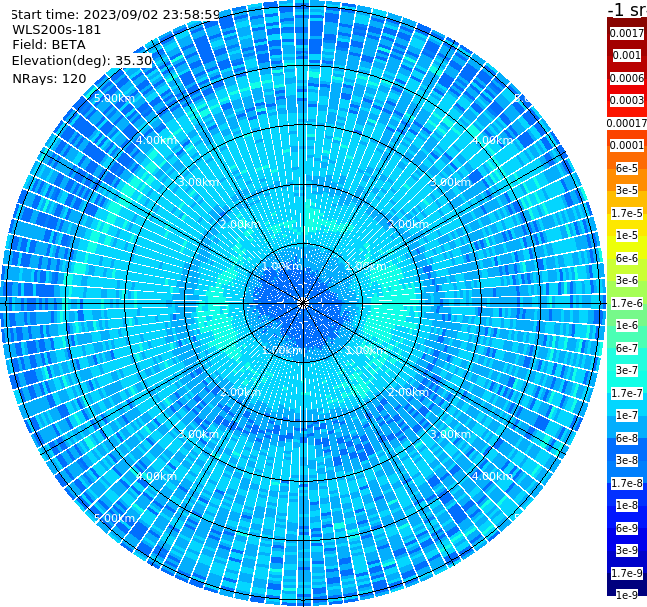The image size is (647, 607).
Task: Click the 1.7e-8 colorbar label
Action: tap(627, 483)
